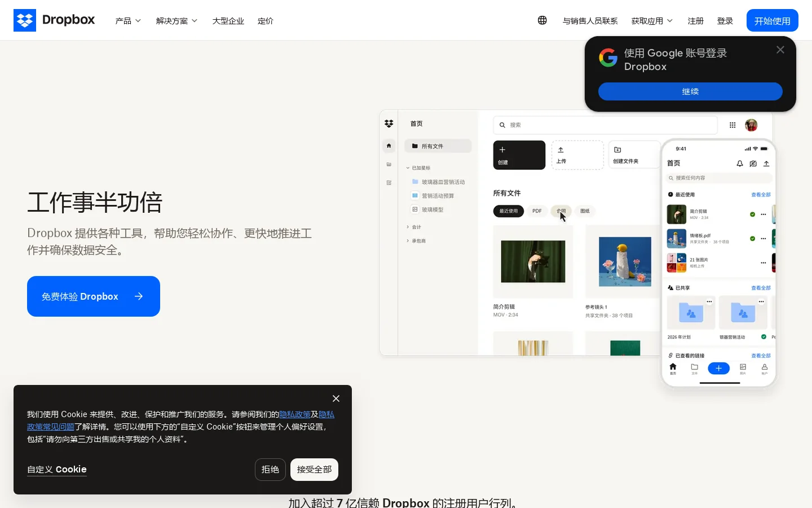812x508 pixels.
Task: Open the first 隐私政策 link
Action: 295,414
